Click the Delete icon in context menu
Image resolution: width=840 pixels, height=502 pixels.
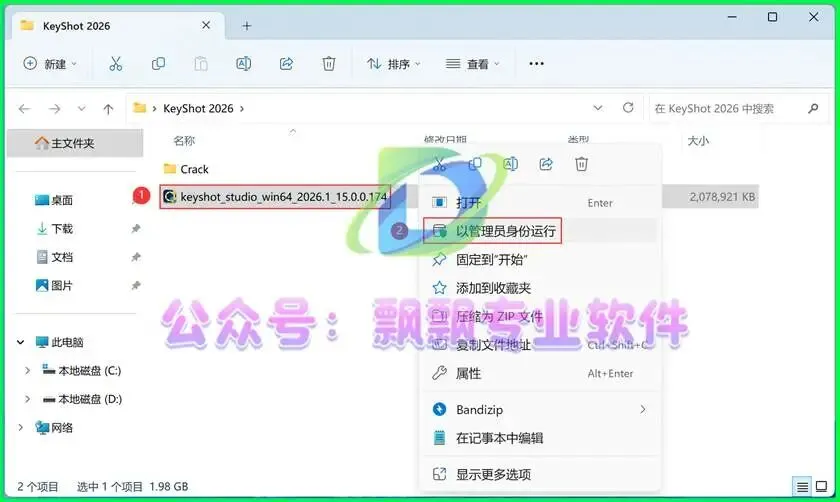pos(581,164)
